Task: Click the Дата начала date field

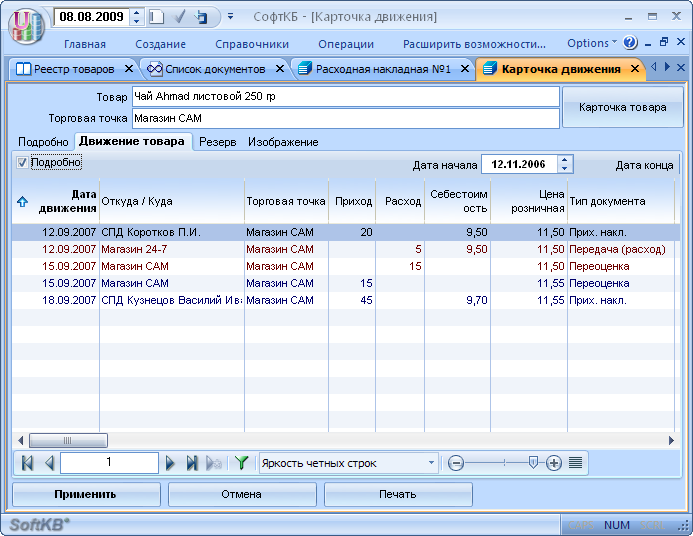Action: (x=519, y=164)
